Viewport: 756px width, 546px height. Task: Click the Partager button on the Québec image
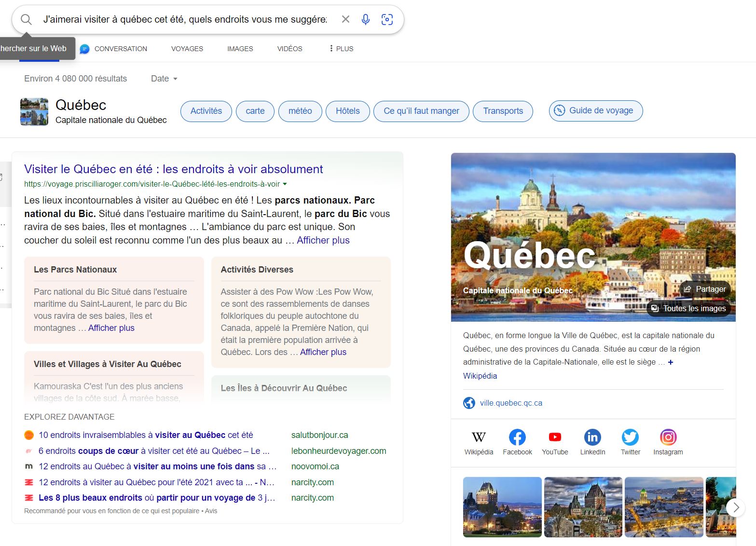tap(705, 288)
